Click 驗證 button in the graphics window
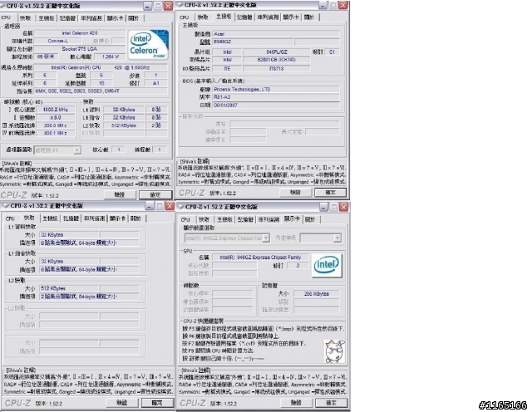 296,403
